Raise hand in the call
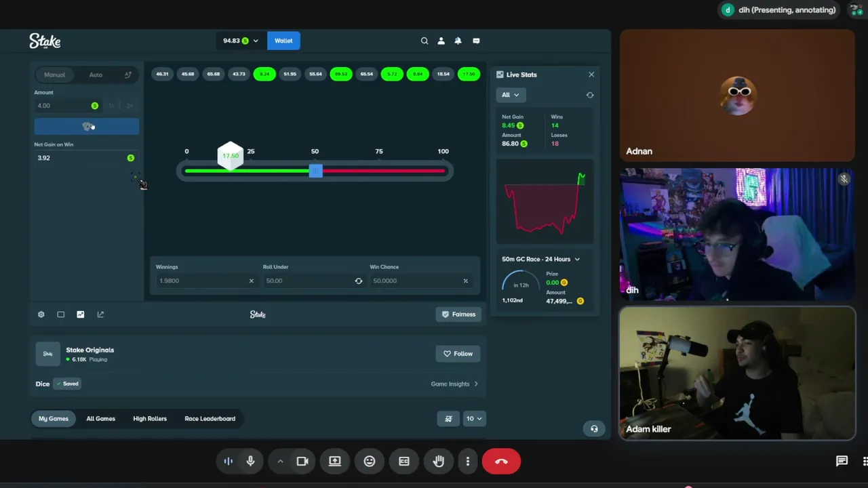This screenshot has width=868, height=488. (x=439, y=462)
